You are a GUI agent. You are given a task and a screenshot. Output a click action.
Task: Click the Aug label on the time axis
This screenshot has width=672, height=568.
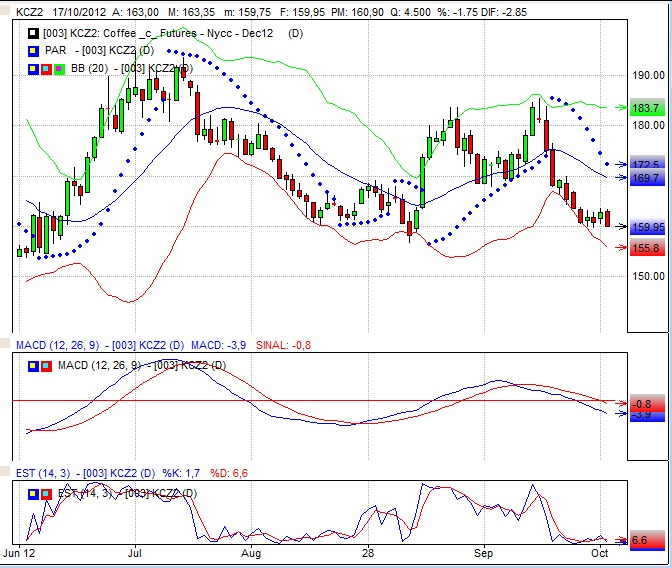click(251, 552)
